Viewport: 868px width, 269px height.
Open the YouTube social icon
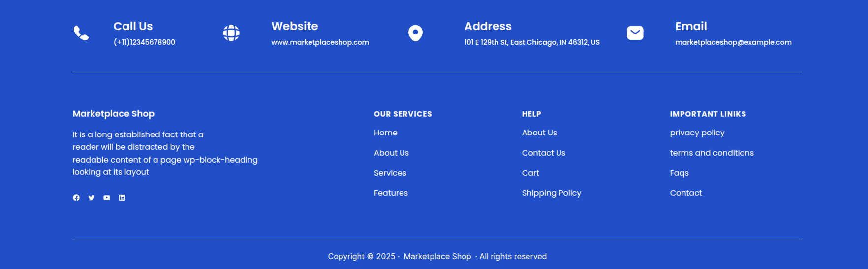[107, 198]
